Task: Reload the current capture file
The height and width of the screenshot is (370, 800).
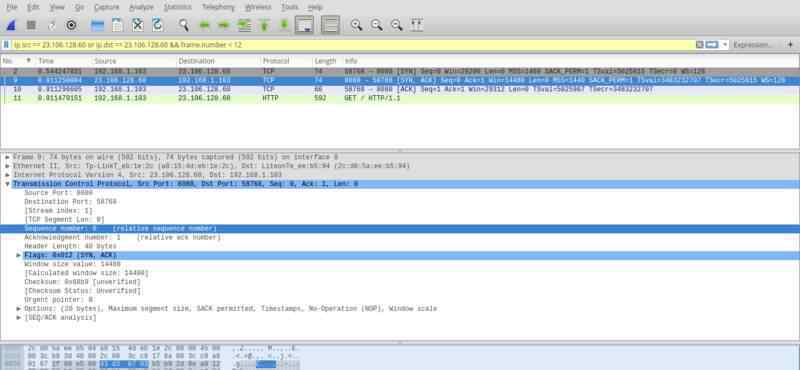Action: (x=157, y=25)
